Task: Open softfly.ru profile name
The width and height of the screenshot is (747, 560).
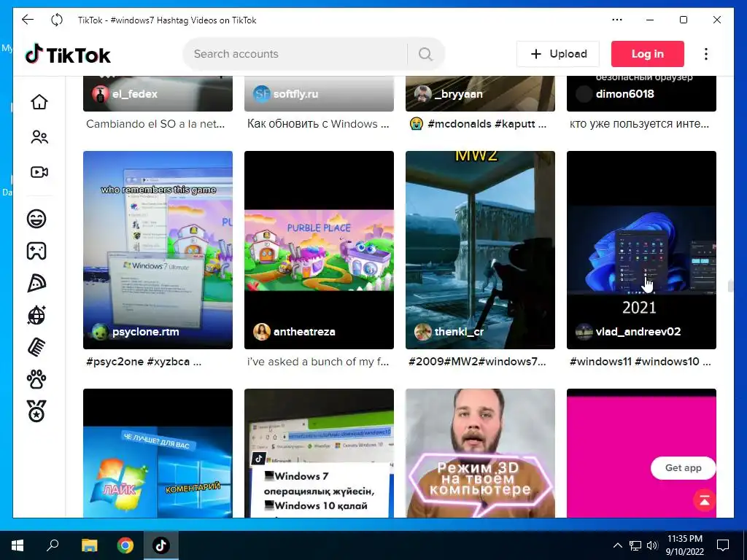Action: pos(295,94)
